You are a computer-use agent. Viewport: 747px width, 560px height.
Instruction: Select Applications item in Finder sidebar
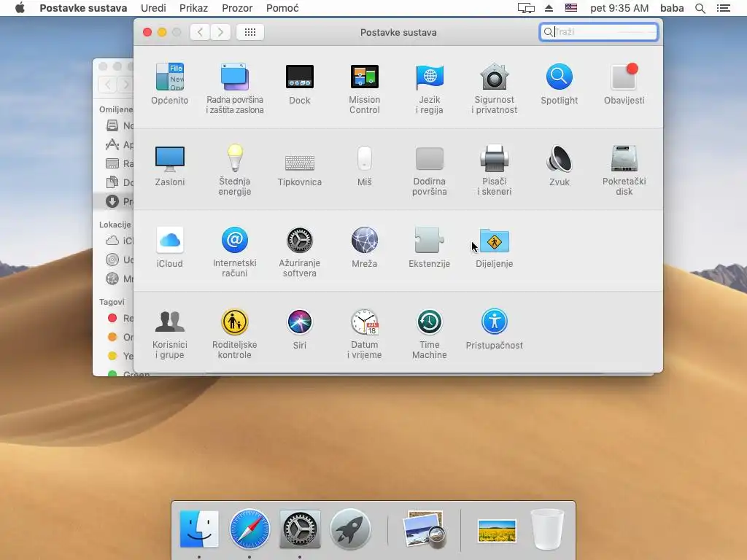coord(118,144)
